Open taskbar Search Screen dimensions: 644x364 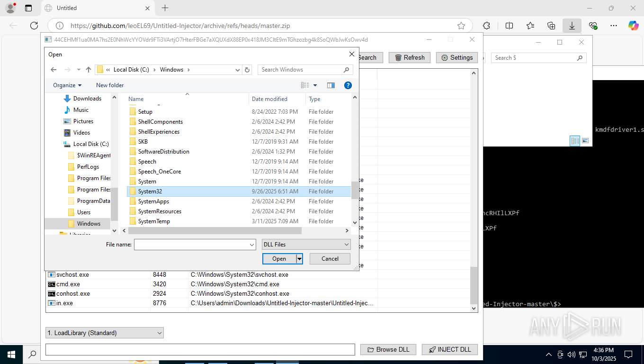(33, 354)
